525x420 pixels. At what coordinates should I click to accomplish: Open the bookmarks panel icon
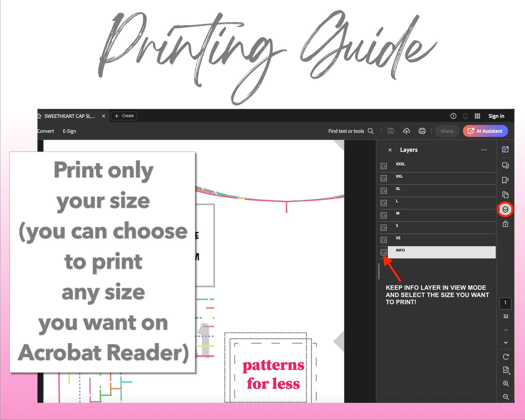[505, 180]
